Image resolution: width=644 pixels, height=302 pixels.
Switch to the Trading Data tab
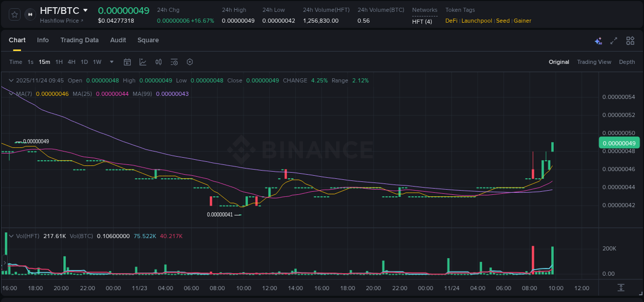pos(79,40)
